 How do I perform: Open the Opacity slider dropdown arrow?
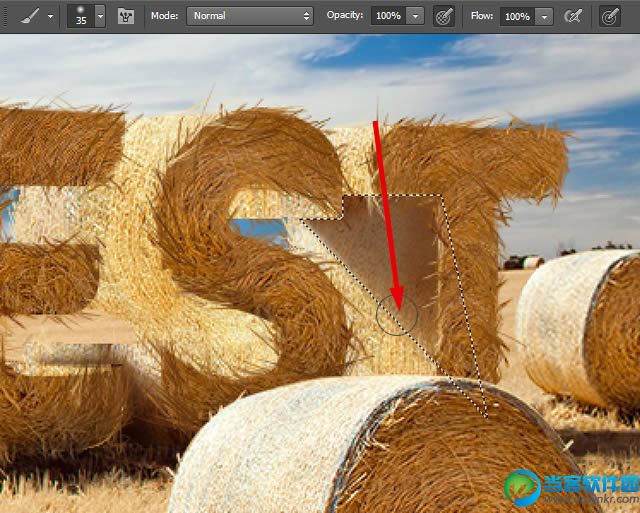[416, 16]
